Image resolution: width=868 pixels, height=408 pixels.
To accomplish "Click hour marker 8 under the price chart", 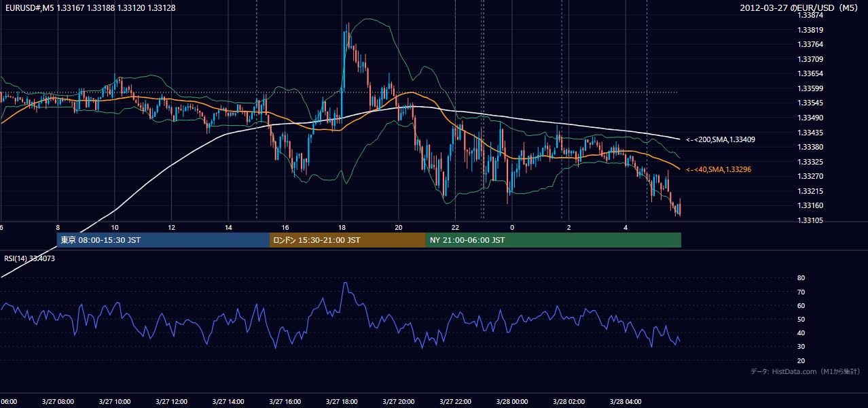I will click(x=58, y=227).
